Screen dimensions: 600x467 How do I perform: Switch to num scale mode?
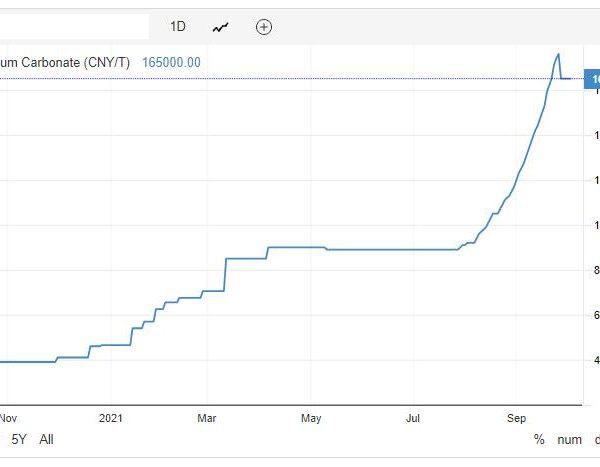(x=569, y=439)
